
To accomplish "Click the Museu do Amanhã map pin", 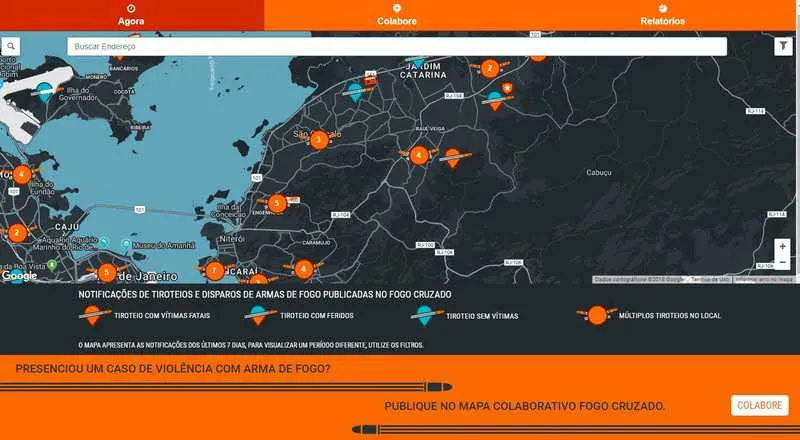I will click(x=126, y=245).
